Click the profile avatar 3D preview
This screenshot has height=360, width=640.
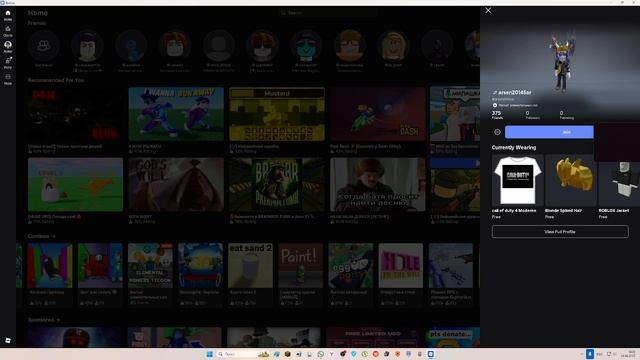pyautogui.click(x=562, y=61)
